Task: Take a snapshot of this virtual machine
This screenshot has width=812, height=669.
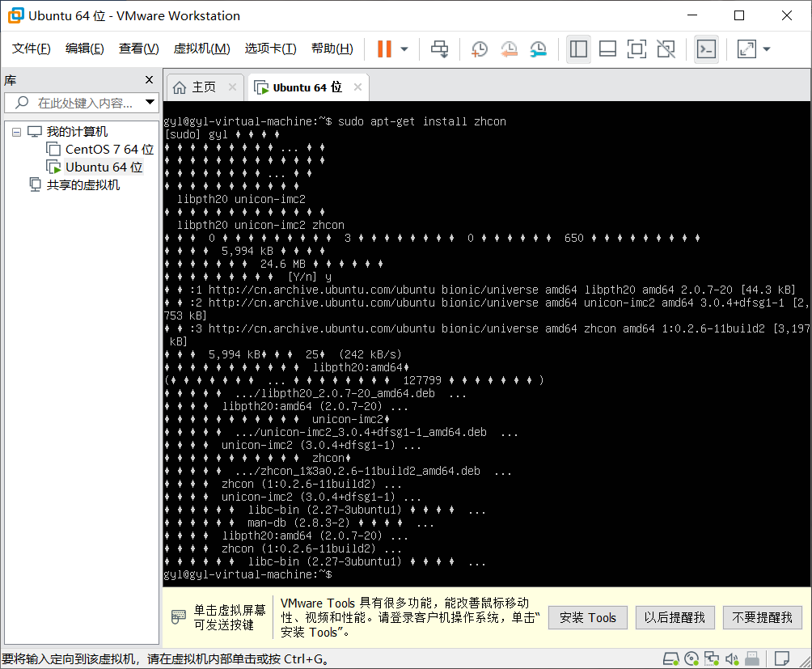Action: pyautogui.click(x=479, y=49)
